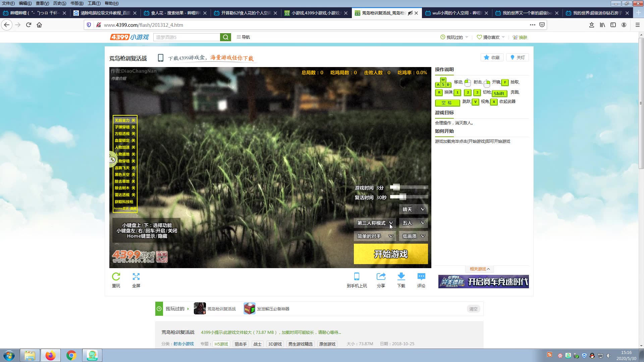The height and width of the screenshot is (362, 644).
Task: Adjust the 复活时间 slider
Action: pos(409,197)
